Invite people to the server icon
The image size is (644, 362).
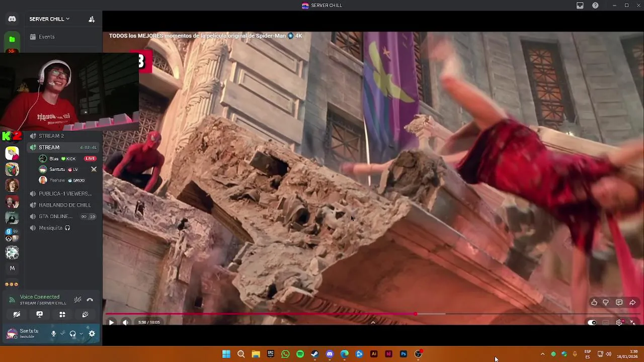pyautogui.click(x=92, y=19)
